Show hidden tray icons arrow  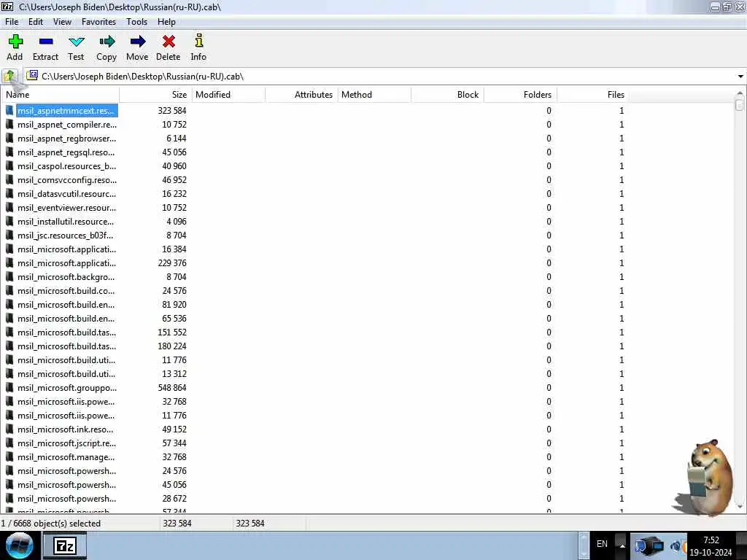(x=622, y=545)
